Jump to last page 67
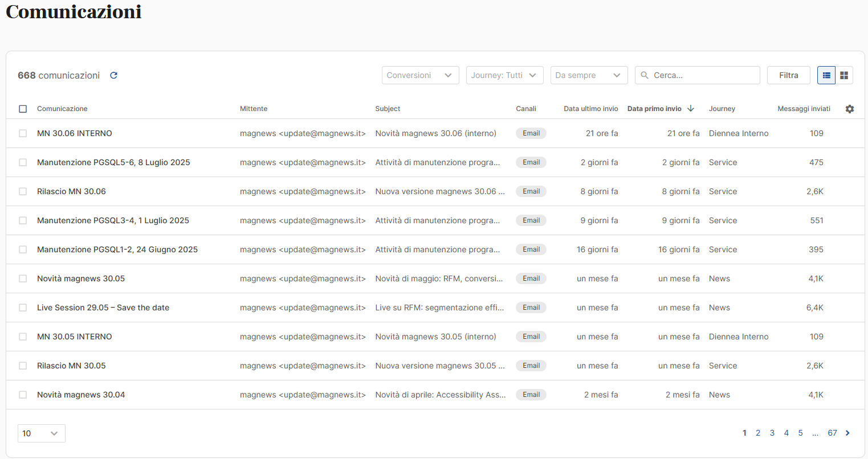This screenshot has width=868, height=459. [x=833, y=433]
